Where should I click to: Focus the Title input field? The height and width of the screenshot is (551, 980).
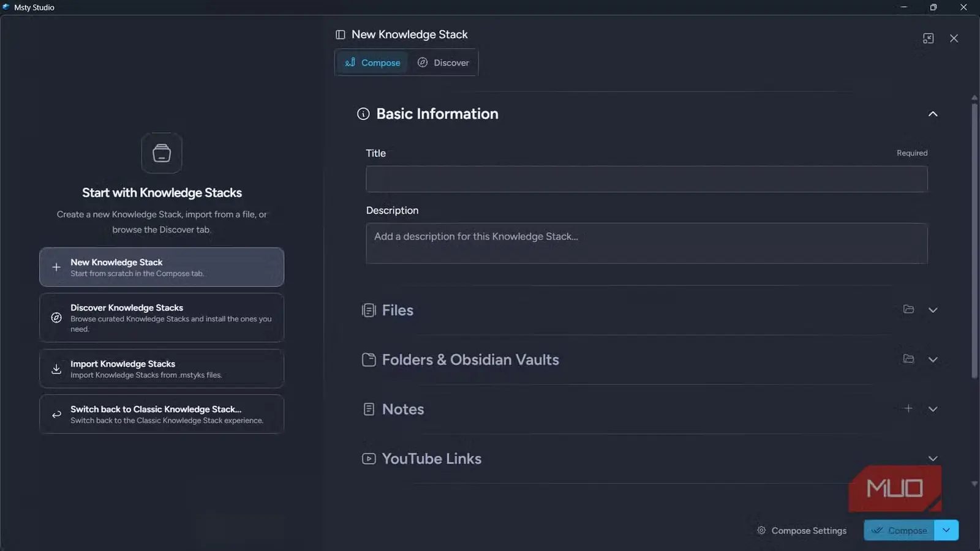coord(647,179)
